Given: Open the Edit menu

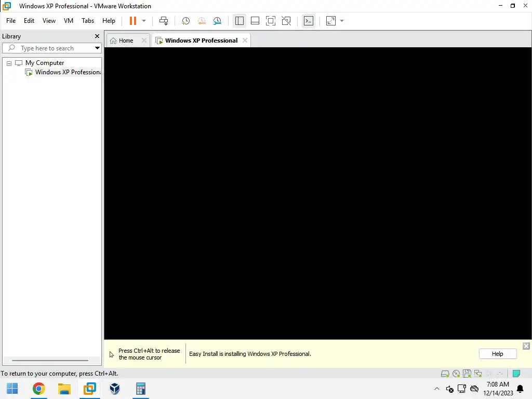Looking at the screenshot, I should pyautogui.click(x=29, y=21).
